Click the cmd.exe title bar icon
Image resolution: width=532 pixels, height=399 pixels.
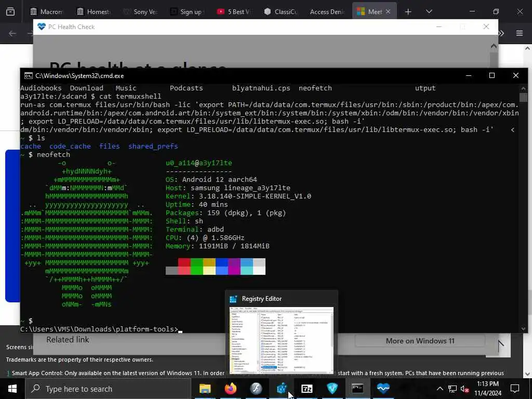29,76
